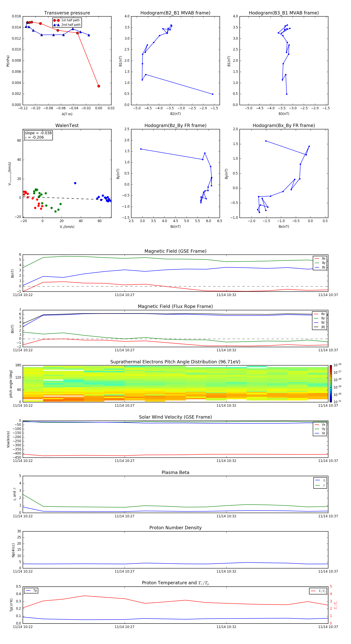Click the 'pitch angle (deg)' axis label
This screenshot has width=351, height=644.
(11, 383)
